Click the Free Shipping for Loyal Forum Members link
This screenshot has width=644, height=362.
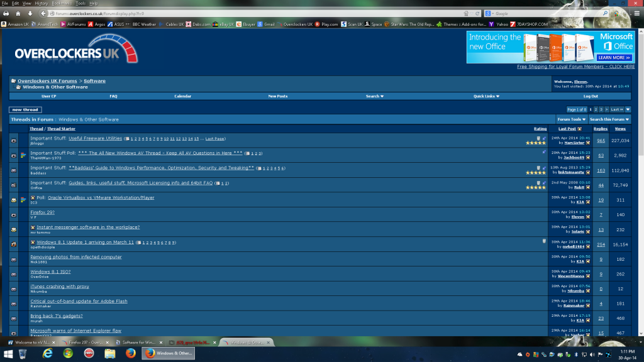[575, 67]
